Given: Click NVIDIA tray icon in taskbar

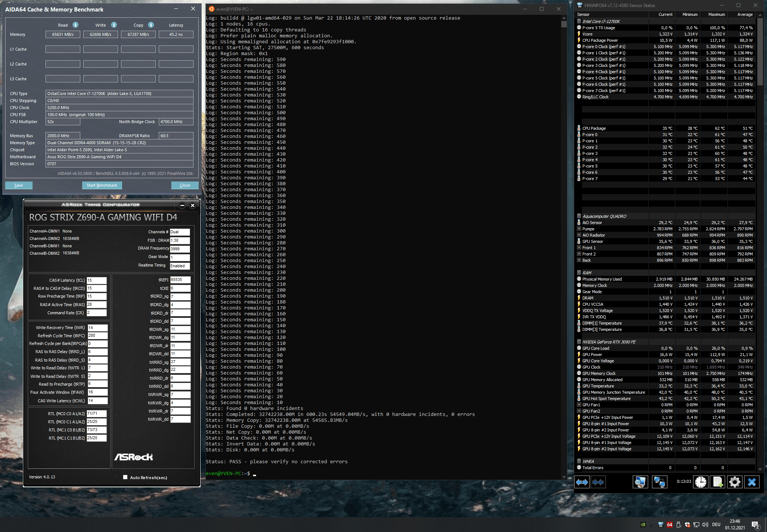Looking at the screenshot, I should [643, 525].
